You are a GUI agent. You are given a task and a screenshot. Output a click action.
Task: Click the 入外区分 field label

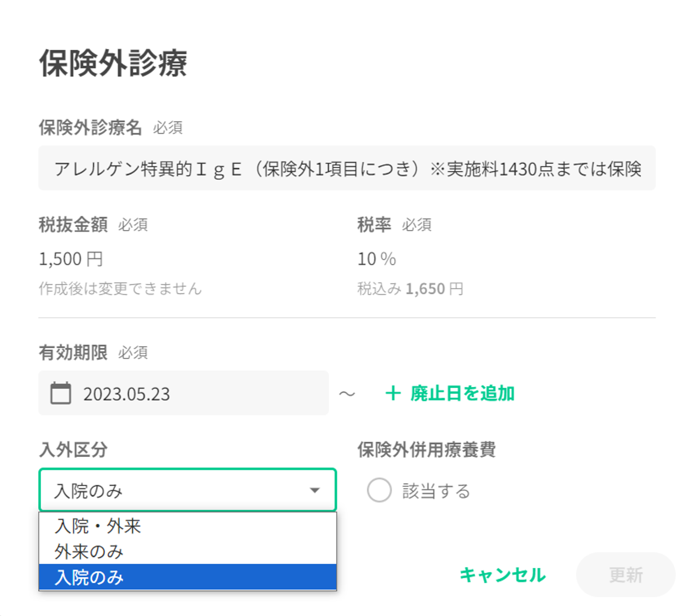click(x=73, y=449)
